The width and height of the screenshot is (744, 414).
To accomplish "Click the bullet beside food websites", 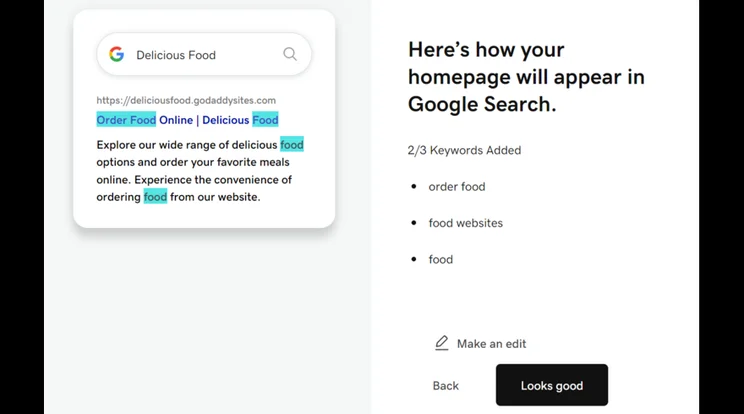I will click(x=414, y=222).
